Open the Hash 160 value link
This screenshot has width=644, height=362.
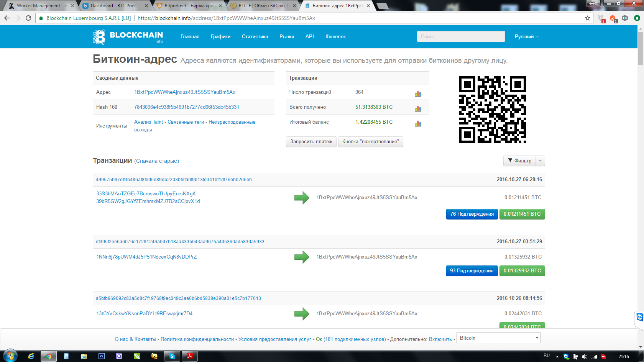click(x=187, y=107)
